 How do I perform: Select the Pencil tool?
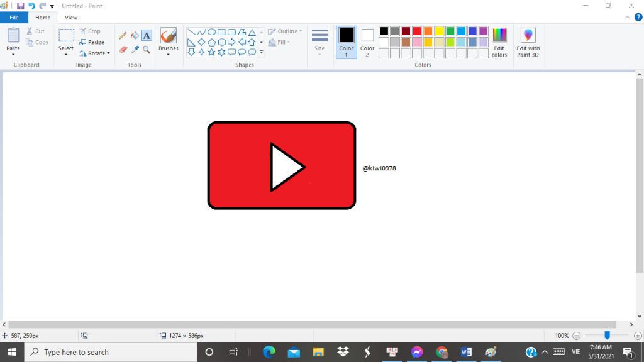coord(123,36)
